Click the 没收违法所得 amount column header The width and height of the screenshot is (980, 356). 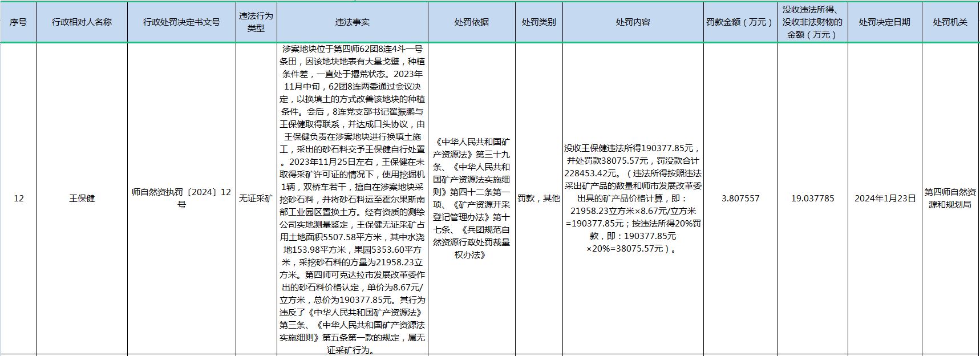(x=812, y=22)
